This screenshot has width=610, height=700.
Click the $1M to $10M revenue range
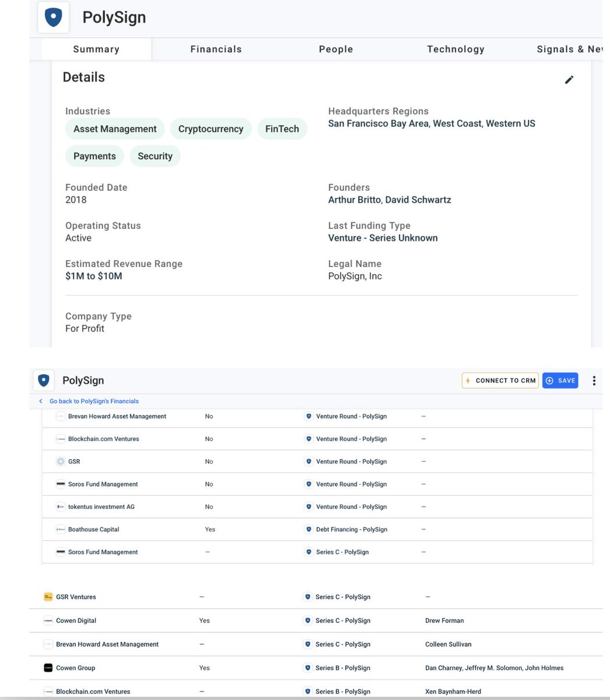coord(94,276)
